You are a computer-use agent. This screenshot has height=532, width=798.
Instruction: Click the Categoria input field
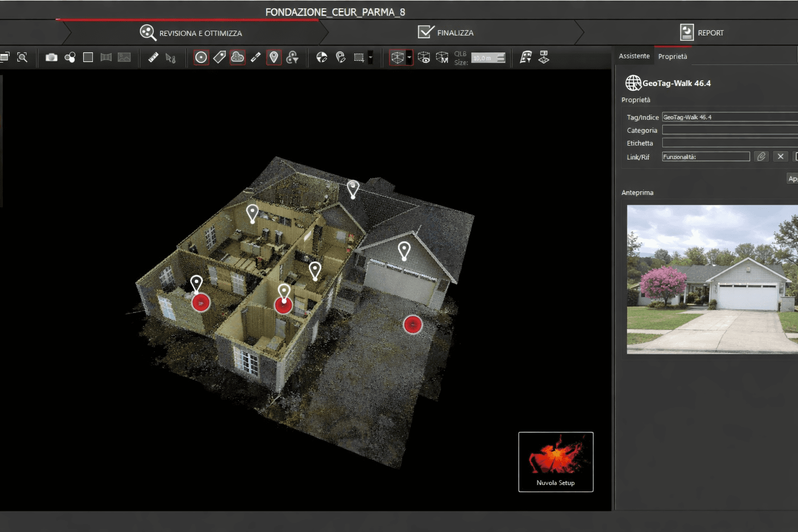[x=729, y=130]
